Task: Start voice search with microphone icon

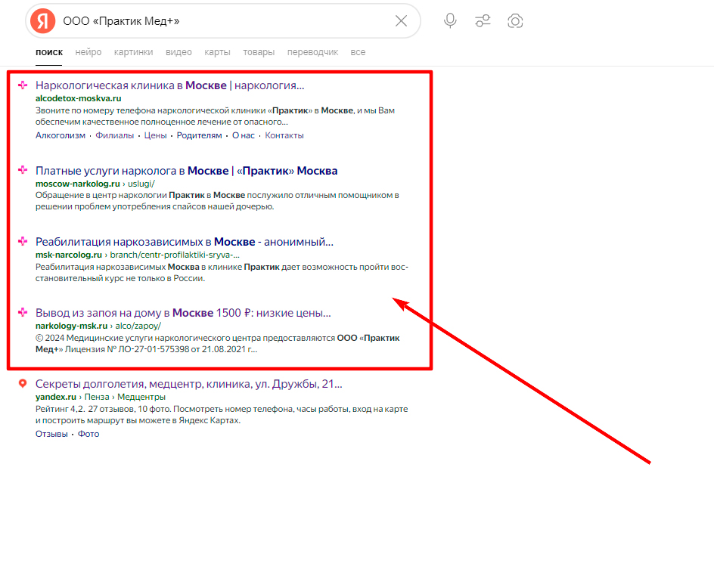Action: click(x=450, y=21)
